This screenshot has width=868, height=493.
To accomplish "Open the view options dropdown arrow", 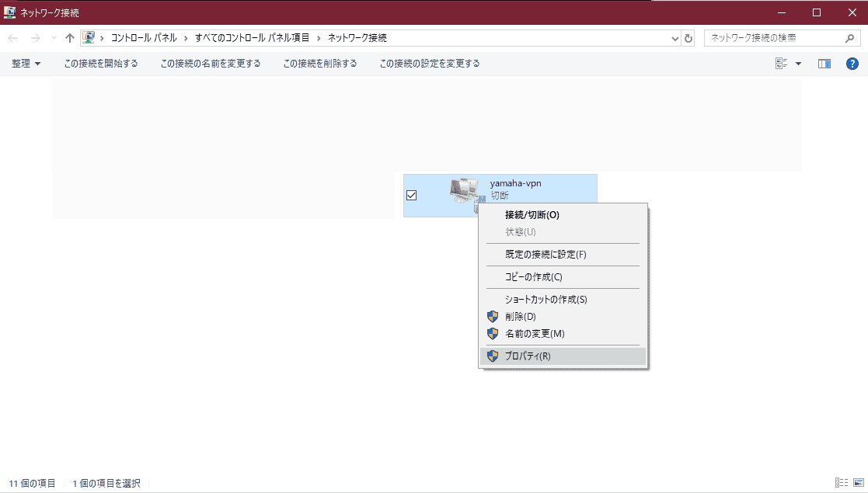I will (x=798, y=64).
